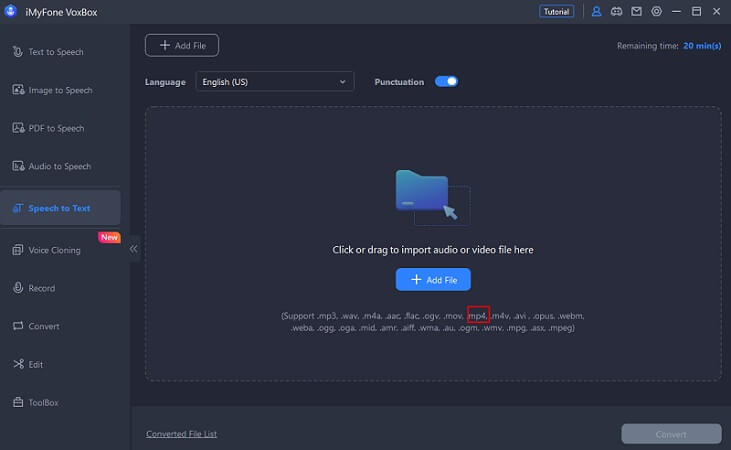The width and height of the screenshot is (731, 450).
Task: Click the Text to Speech sidebar icon
Action: [18, 52]
